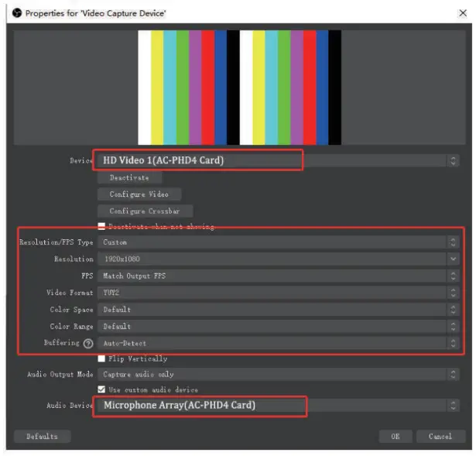Screen dimensions: 476x456
Task: Open the FPS dropdown Match Output FPS
Action: pyautogui.click(x=279, y=276)
